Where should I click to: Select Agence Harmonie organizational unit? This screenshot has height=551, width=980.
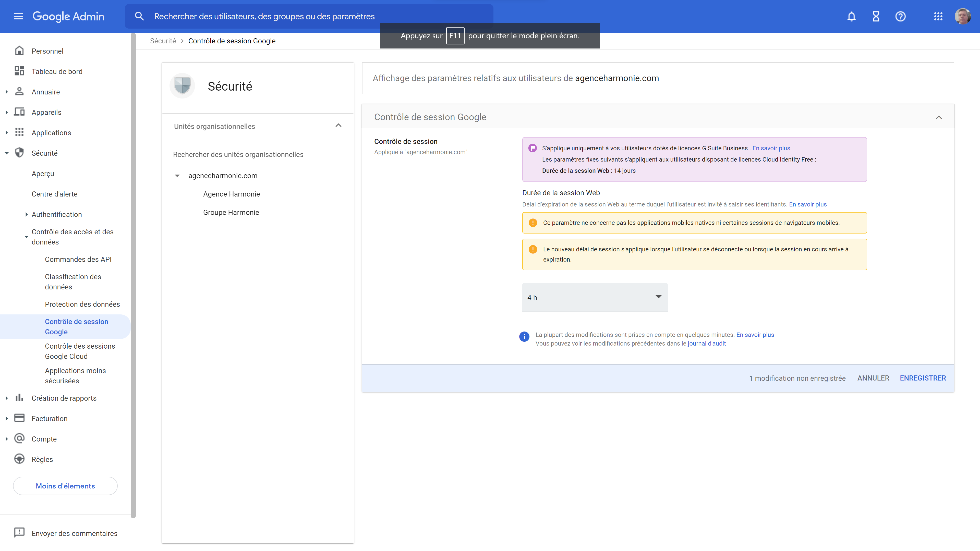click(231, 194)
